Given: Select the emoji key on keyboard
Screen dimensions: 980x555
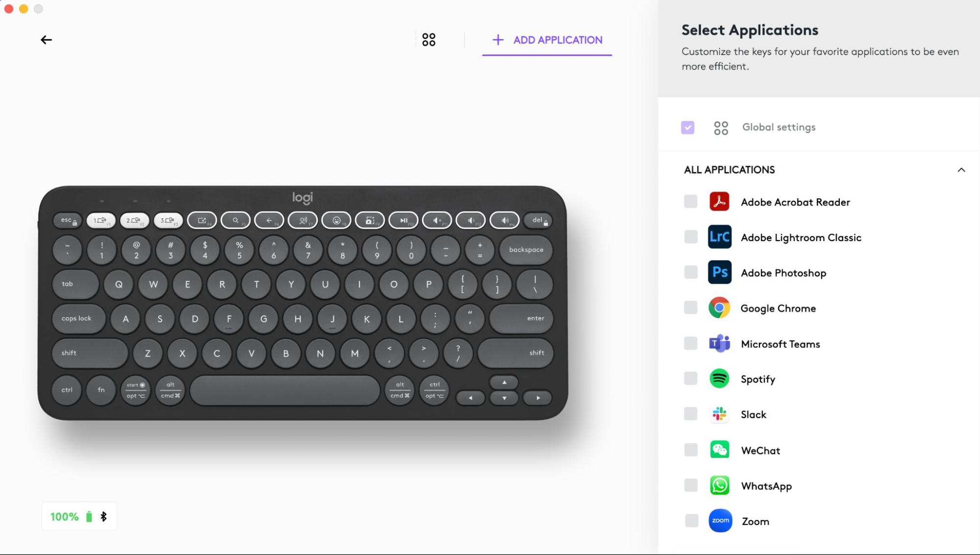Looking at the screenshot, I should tap(336, 220).
